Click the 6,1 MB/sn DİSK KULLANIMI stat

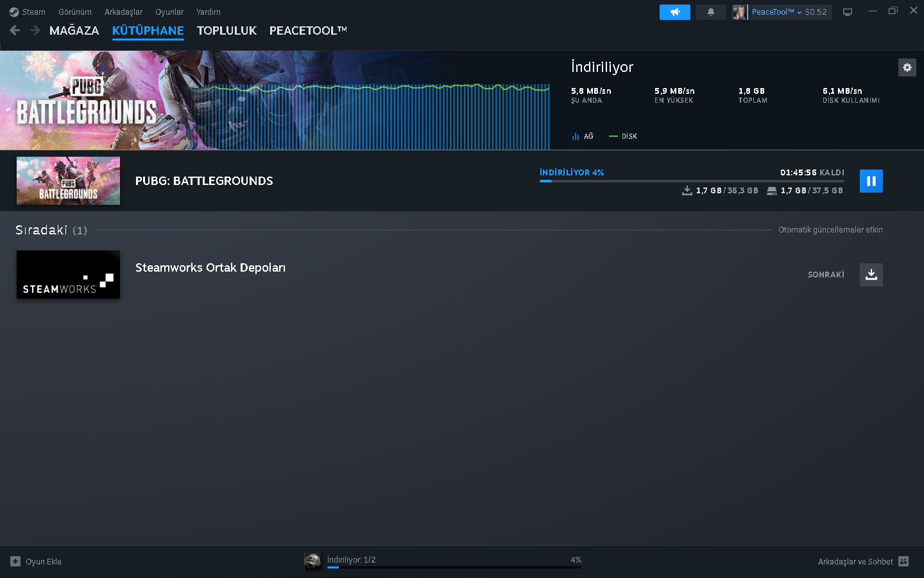coord(851,95)
